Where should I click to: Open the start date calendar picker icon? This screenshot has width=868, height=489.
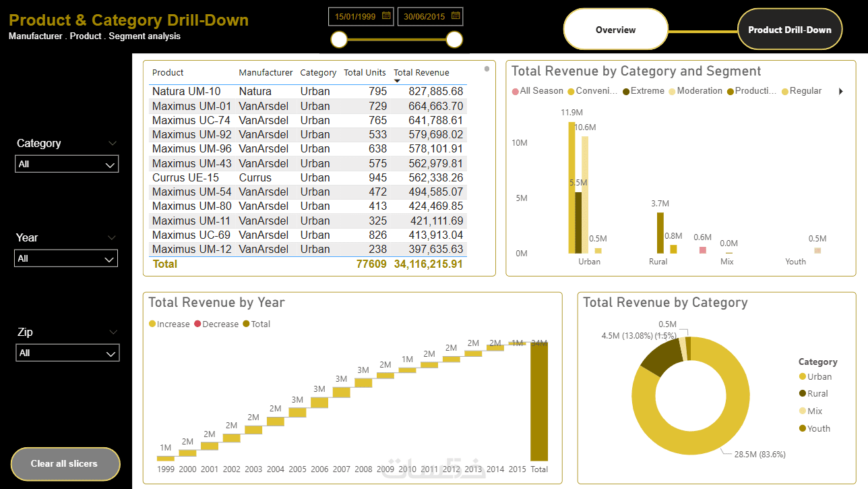[386, 16]
